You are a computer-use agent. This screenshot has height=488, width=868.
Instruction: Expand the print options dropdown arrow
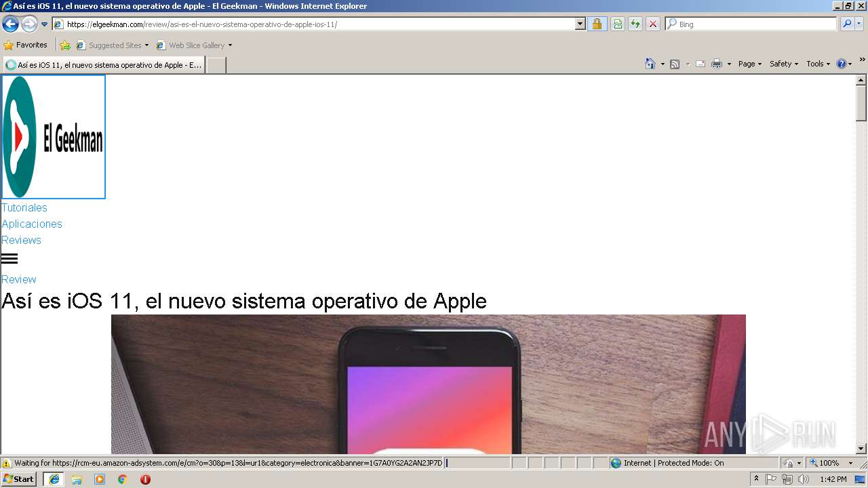(729, 64)
